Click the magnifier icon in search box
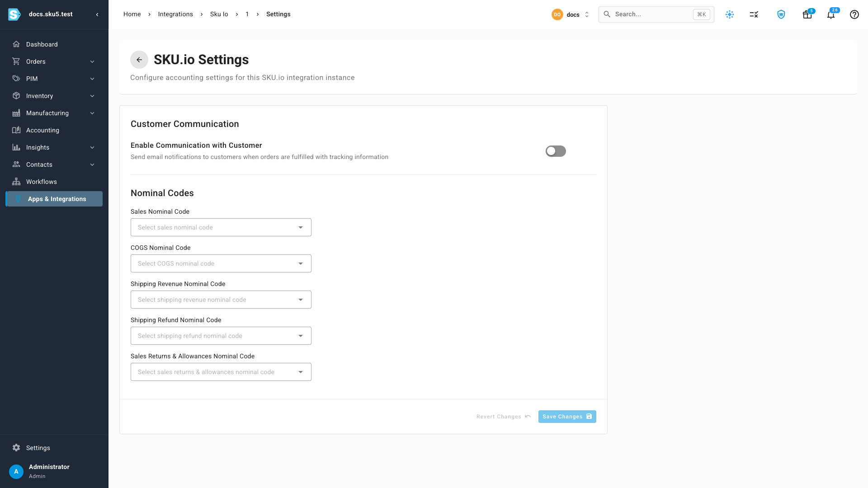The width and height of the screenshot is (868, 488). pos(607,14)
